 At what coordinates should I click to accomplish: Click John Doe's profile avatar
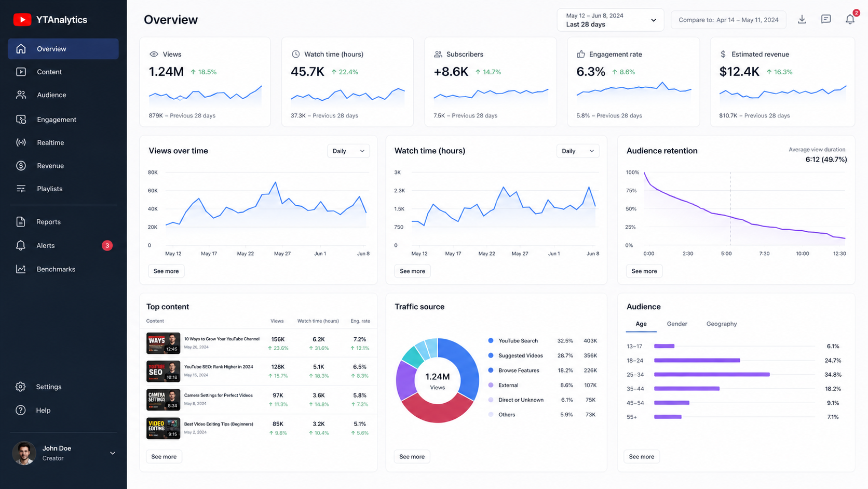24,453
